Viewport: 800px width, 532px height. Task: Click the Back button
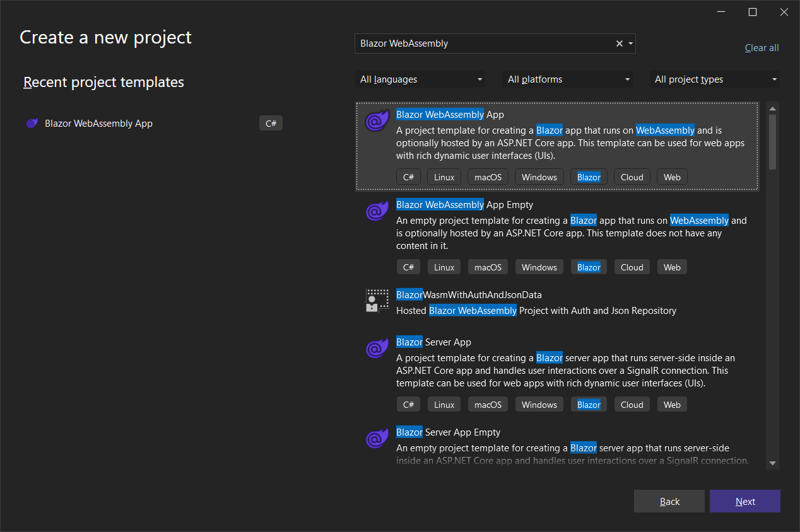click(x=669, y=502)
